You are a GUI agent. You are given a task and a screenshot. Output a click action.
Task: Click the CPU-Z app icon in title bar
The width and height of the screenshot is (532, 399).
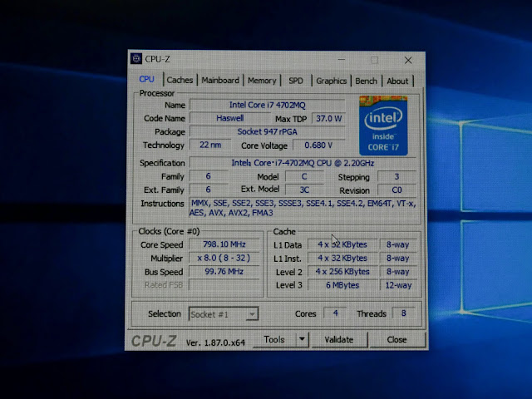point(136,59)
